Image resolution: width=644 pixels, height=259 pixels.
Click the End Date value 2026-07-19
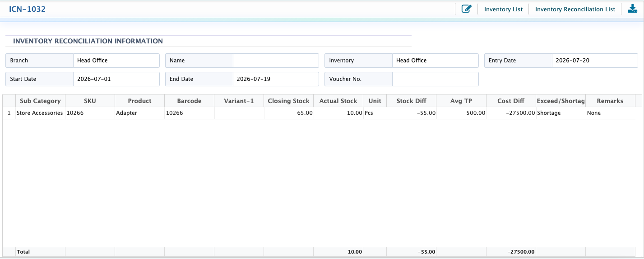coord(254,79)
